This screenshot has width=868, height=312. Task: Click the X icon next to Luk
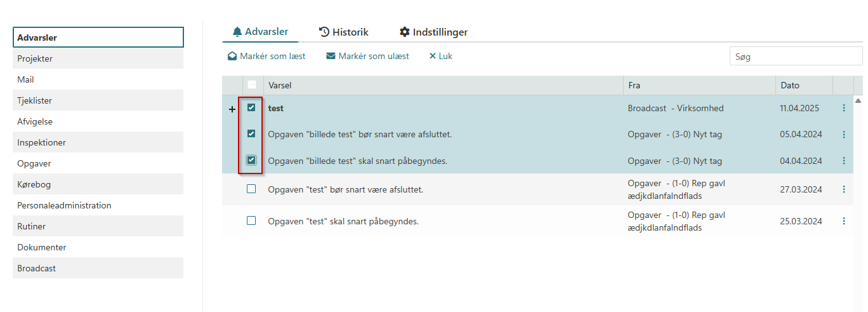[x=433, y=57]
